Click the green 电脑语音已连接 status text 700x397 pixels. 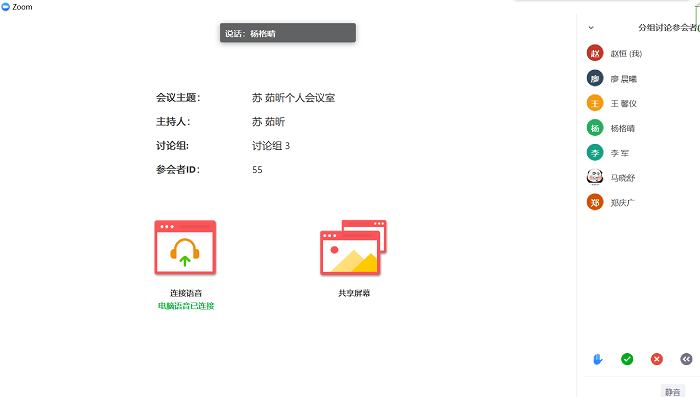[186, 306]
